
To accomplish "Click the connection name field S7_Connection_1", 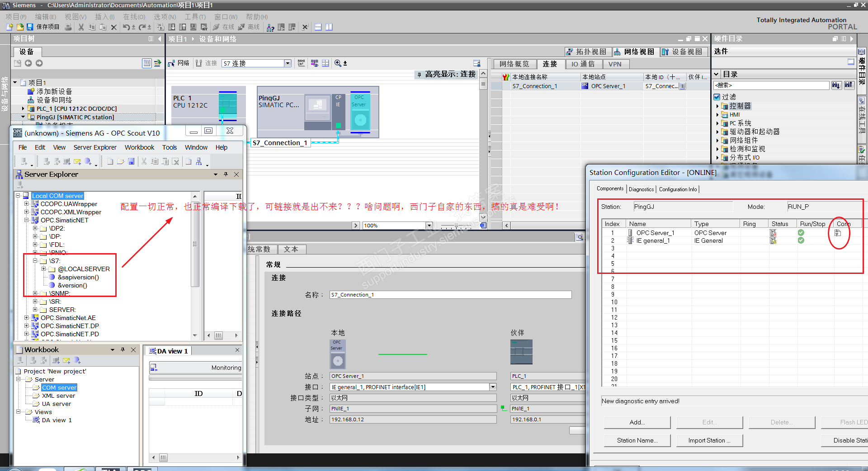I will click(x=450, y=295).
